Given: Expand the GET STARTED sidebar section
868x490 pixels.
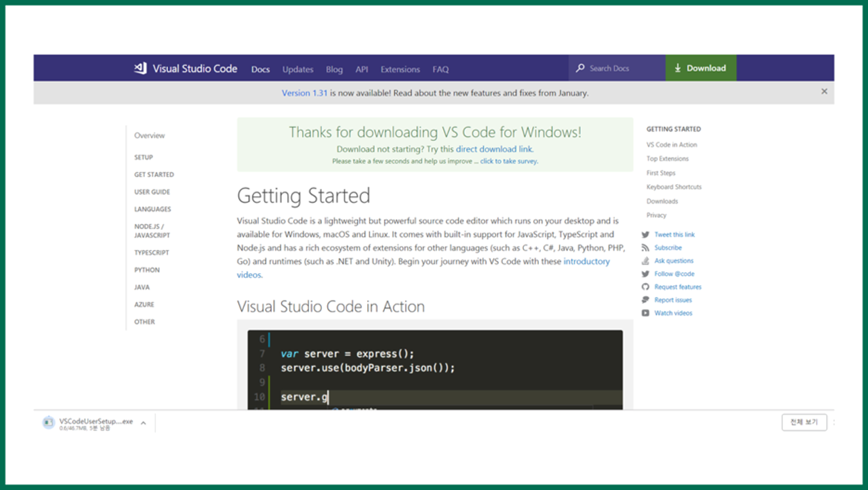Looking at the screenshot, I should tap(154, 174).
